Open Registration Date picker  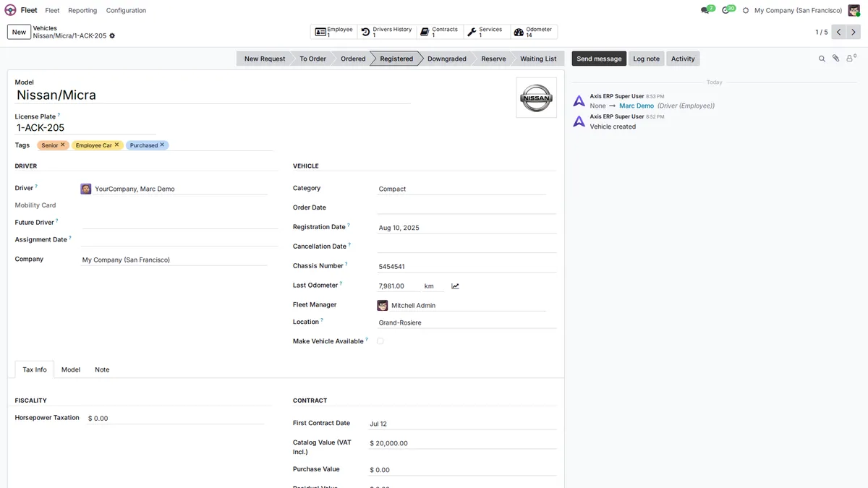[x=467, y=227]
